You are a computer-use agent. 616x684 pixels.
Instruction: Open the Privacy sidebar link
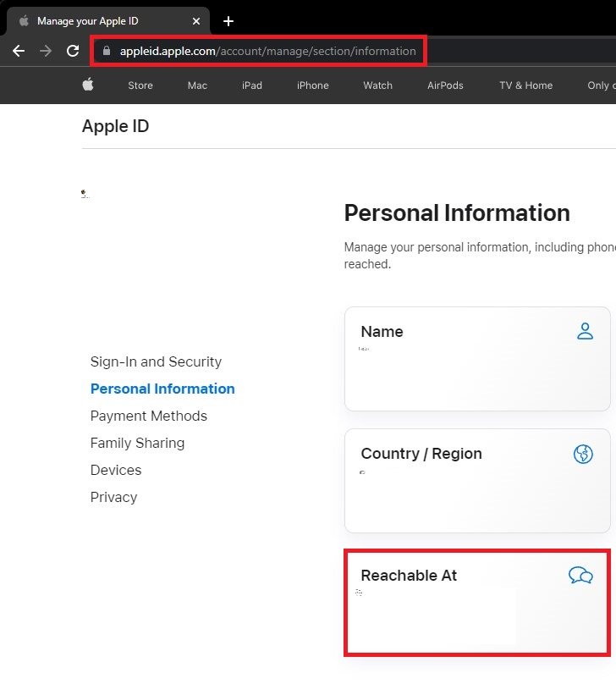click(x=113, y=497)
